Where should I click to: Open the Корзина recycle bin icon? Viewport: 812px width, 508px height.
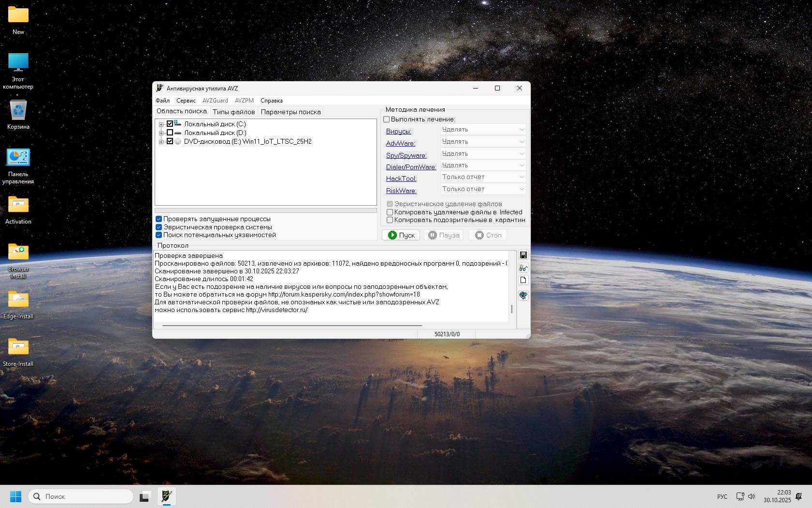pos(18,115)
